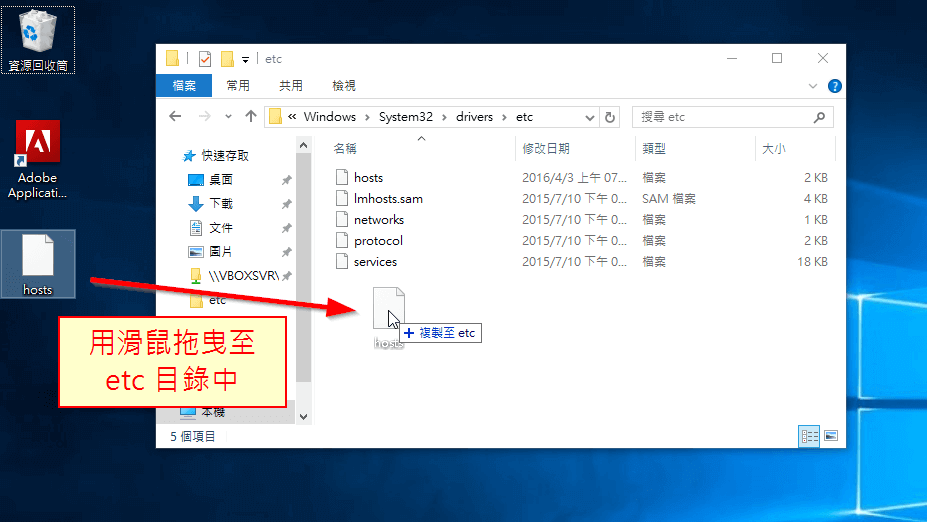Click the services file icon
This screenshot has height=522, width=927.
coord(342,261)
